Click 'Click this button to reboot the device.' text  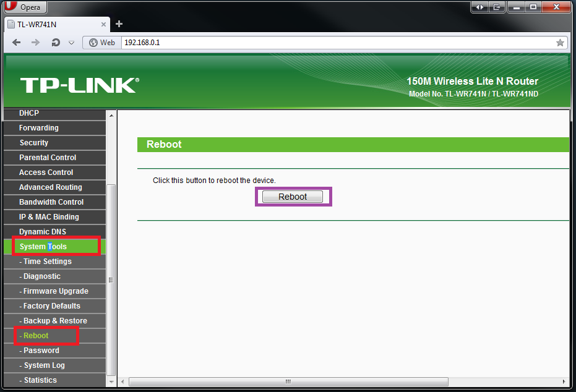[x=214, y=181]
